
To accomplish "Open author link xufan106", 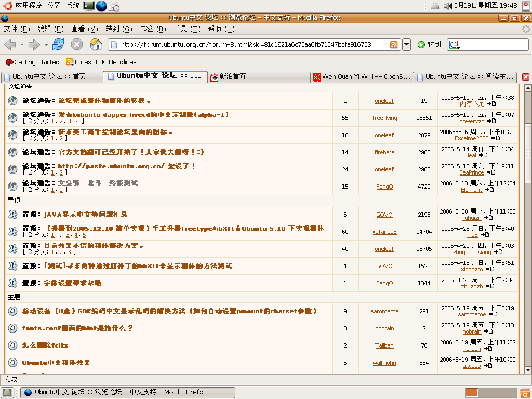I will click(x=384, y=232).
